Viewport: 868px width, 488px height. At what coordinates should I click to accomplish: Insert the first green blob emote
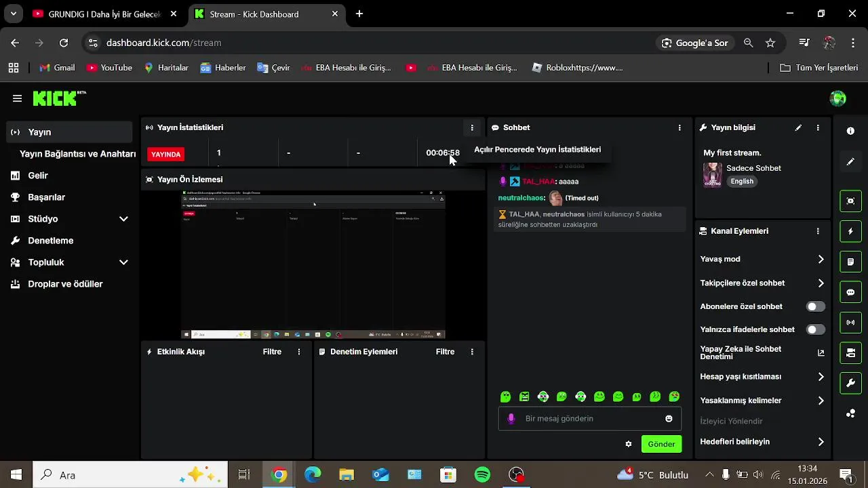pos(505,396)
